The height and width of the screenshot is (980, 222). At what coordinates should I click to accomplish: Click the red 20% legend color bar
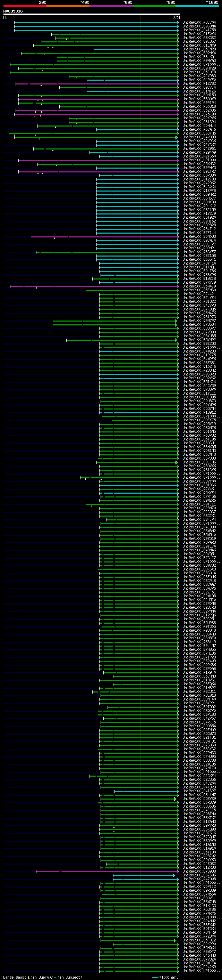point(25,6)
